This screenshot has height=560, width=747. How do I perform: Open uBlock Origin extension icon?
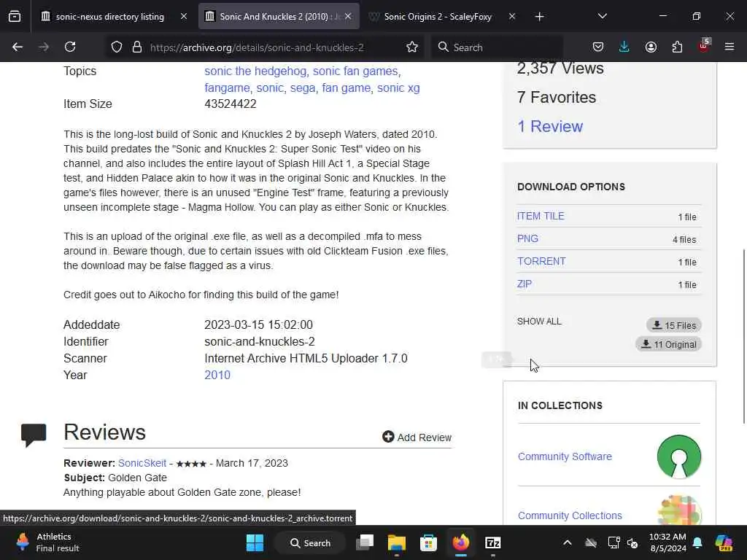[704, 46]
